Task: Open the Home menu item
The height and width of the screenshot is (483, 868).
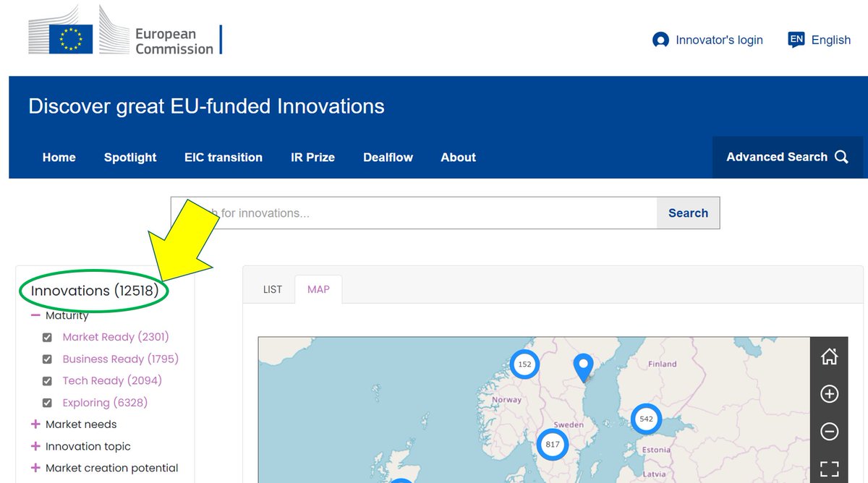Action: (59, 157)
